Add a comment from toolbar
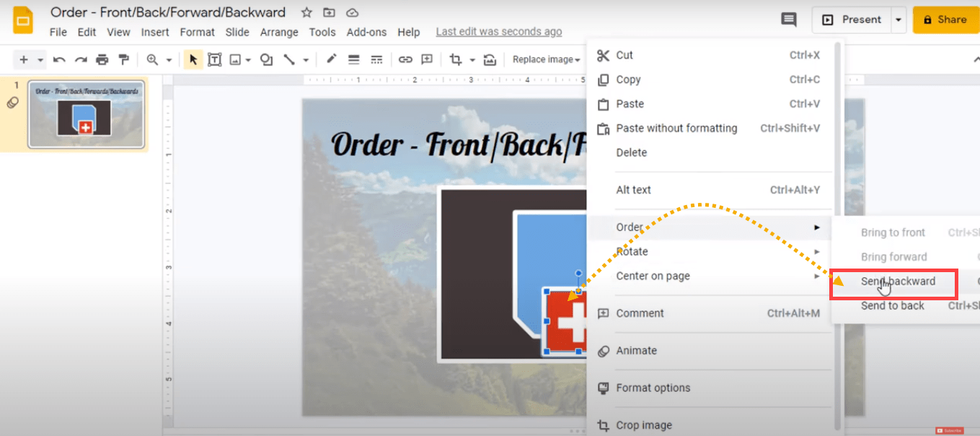980x436 pixels. pyautogui.click(x=427, y=59)
